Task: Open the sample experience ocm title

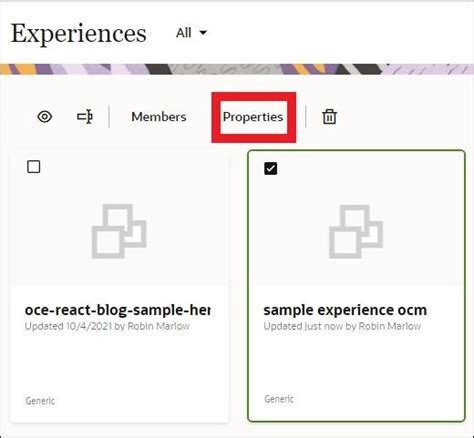Action: (x=345, y=310)
